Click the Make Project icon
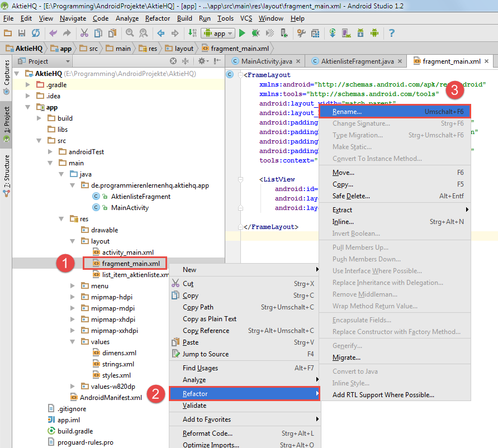The height and width of the screenshot is (448, 498). tap(192, 33)
